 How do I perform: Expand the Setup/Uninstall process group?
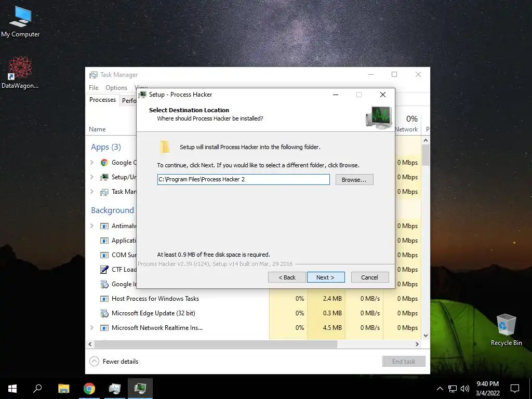click(x=91, y=177)
